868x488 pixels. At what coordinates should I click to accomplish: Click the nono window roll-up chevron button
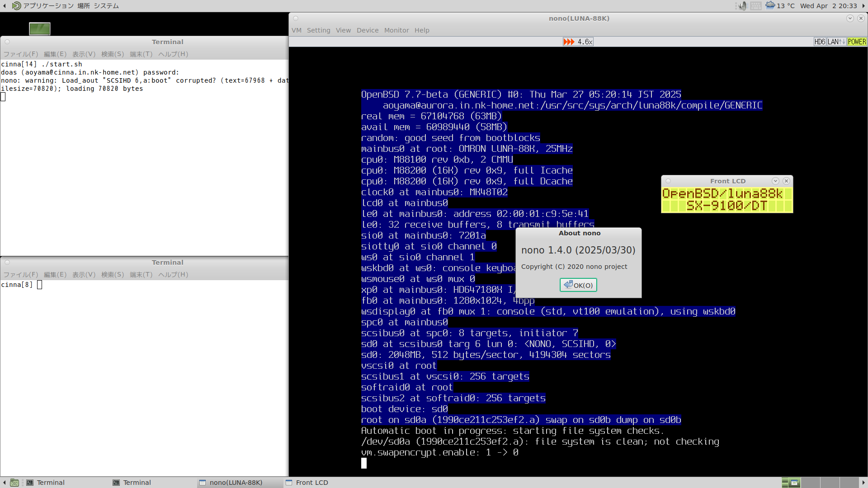850,19
